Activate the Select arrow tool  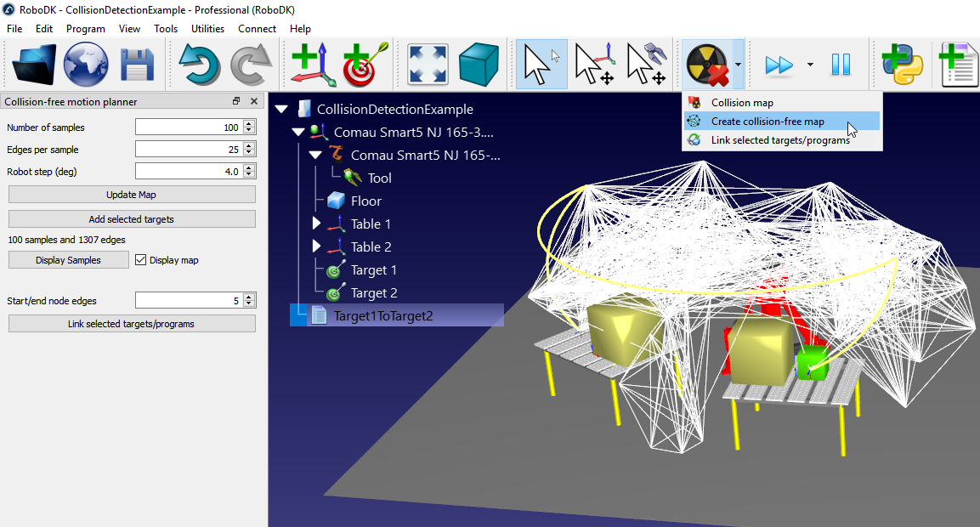pyautogui.click(x=541, y=65)
